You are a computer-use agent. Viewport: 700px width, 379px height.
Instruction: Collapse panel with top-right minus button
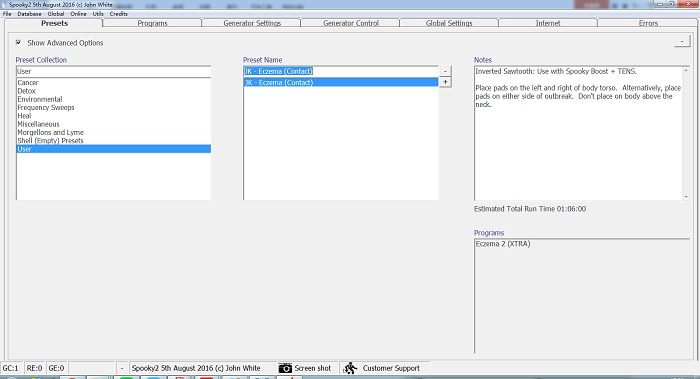coord(682,41)
